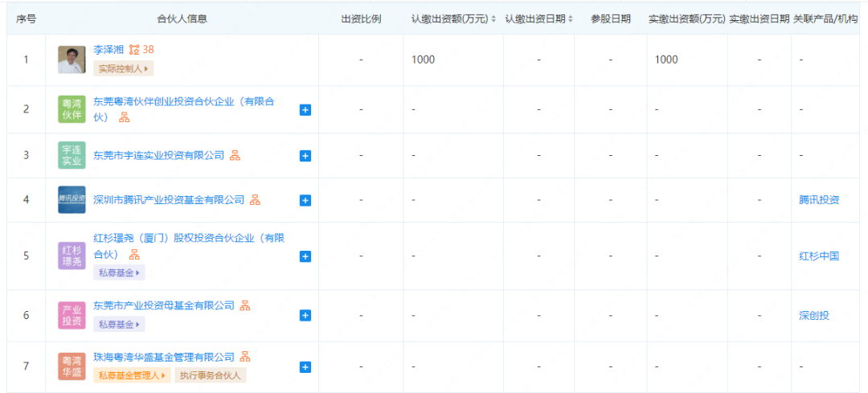Open the structure icon beside 深圳市腾讯产业投资基金有限公司
Screen dimensions: 868x393
(255, 199)
